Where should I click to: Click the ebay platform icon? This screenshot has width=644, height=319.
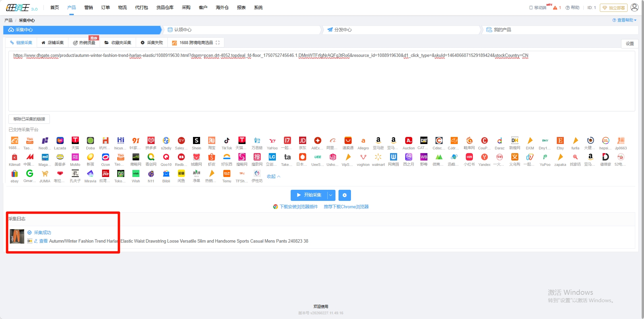tap(14, 174)
